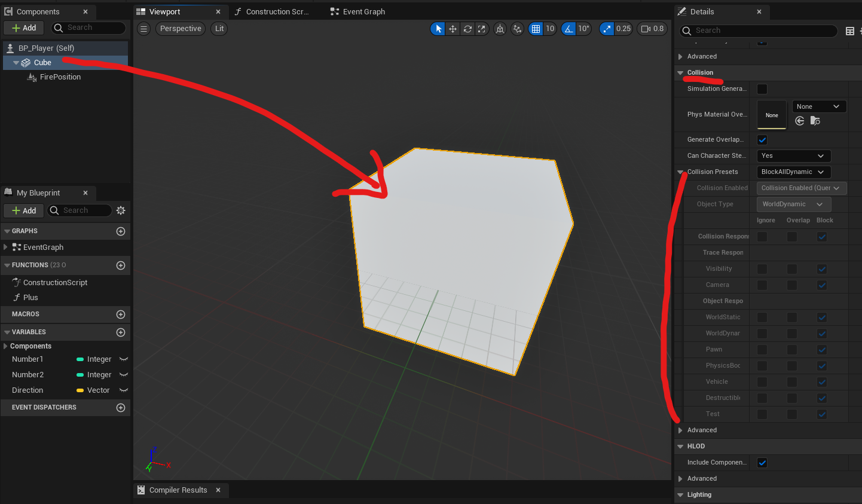Collapse the Cube component tree arrow
The height and width of the screenshot is (504, 862).
coord(16,63)
